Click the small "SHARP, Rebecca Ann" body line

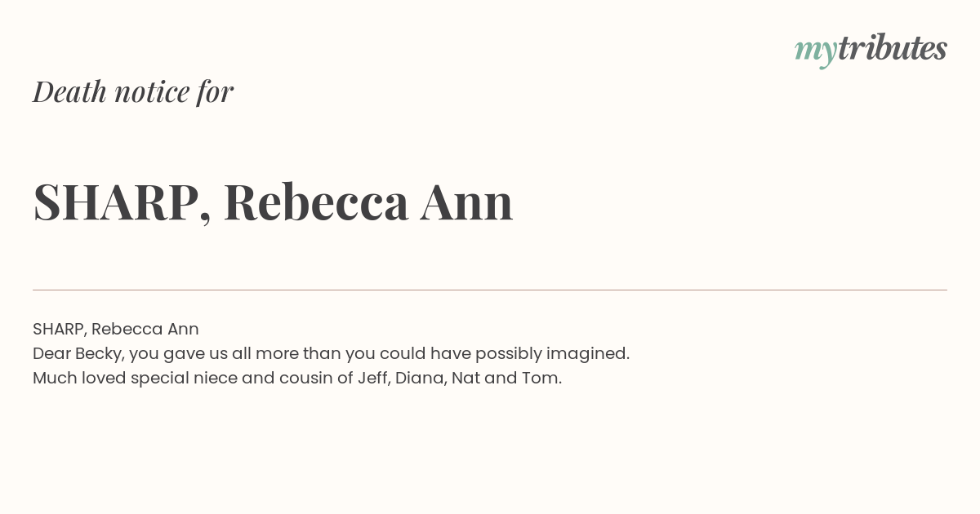point(116,330)
